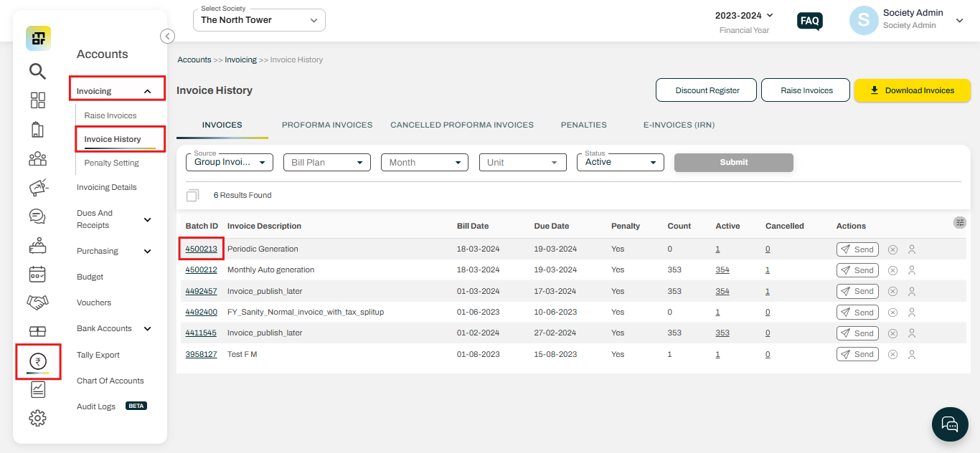
Task: Open the floating chat support bubble
Action: pyautogui.click(x=950, y=424)
